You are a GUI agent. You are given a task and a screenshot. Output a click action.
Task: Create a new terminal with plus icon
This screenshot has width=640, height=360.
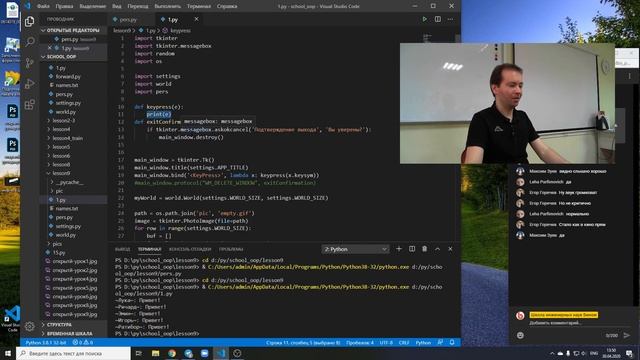pyautogui.click(x=399, y=249)
